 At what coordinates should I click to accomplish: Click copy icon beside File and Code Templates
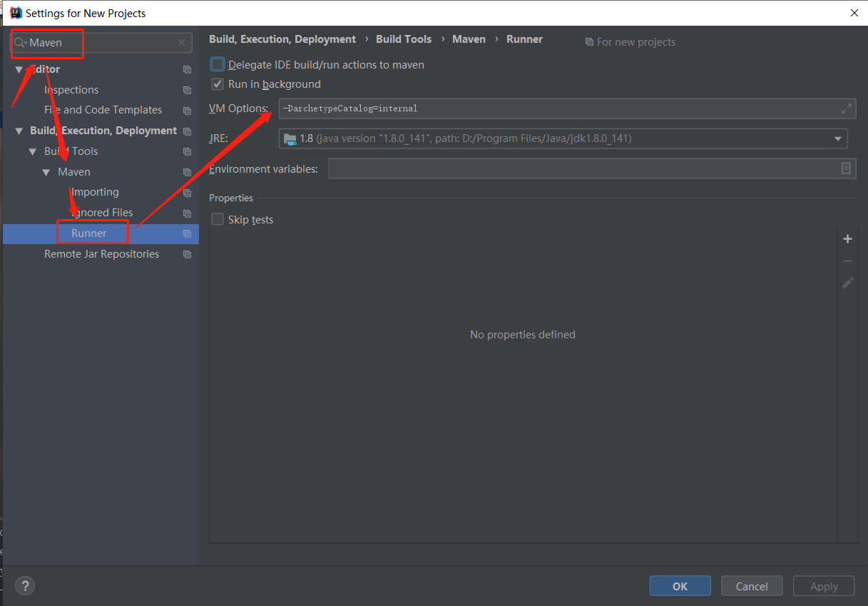click(x=187, y=111)
